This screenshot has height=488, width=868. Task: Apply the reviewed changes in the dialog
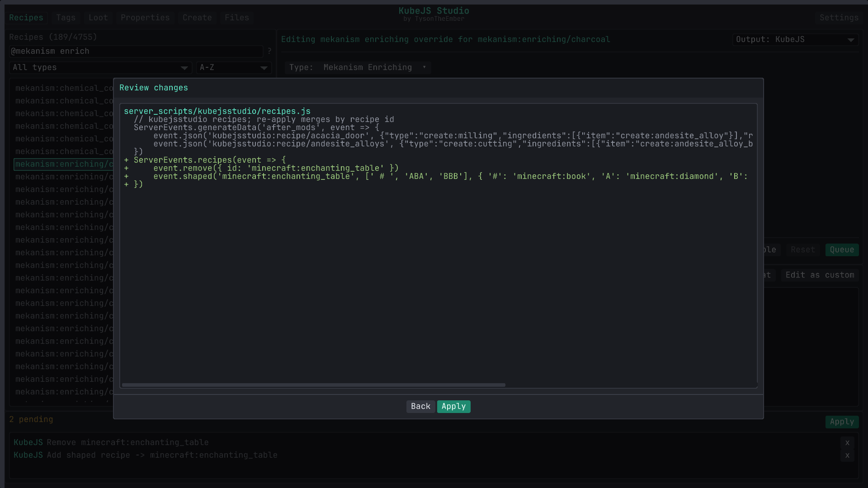click(453, 407)
